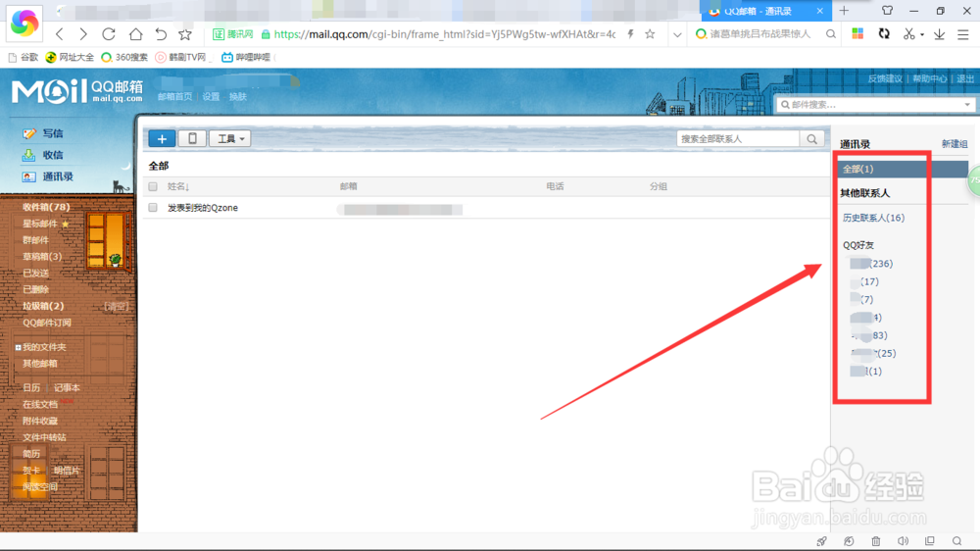Image resolution: width=980 pixels, height=551 pixels.
Task: Open 收件箱(78) folder
Action: click(x=46, y=207)
